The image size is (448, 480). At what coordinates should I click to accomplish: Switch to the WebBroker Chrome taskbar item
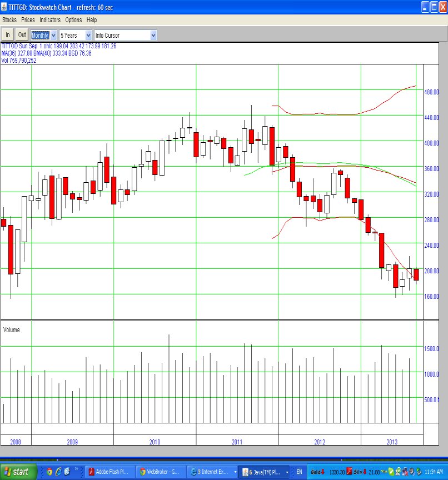point(161,472)
